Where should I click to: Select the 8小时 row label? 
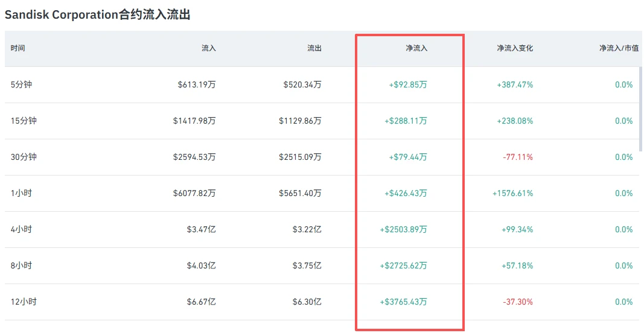click(21, 265)
